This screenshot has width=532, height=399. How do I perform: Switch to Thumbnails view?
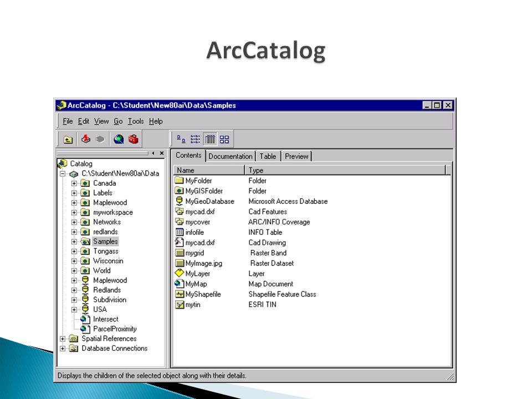224,139
